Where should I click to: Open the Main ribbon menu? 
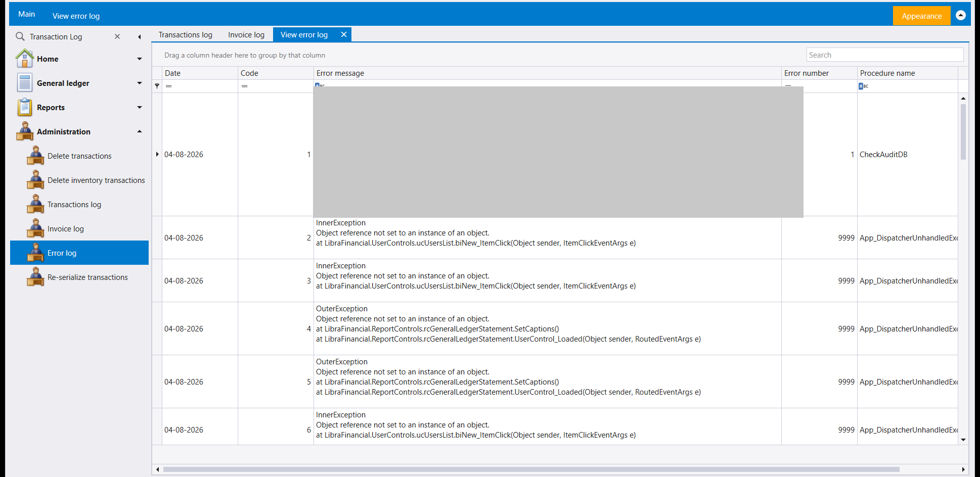(x=26, y=14)
